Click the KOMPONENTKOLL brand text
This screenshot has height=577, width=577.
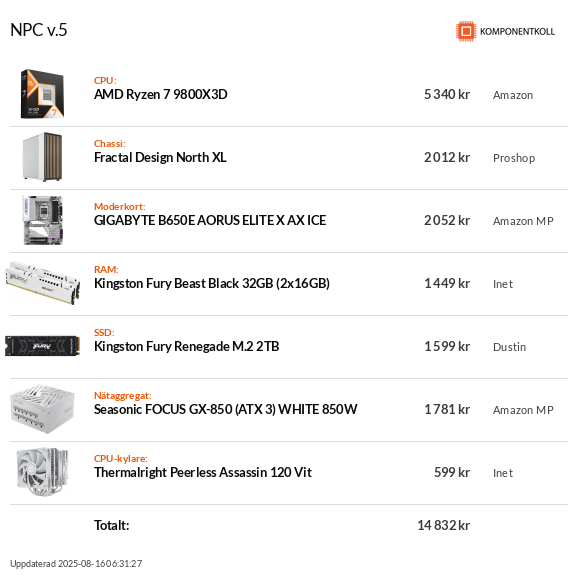(517, 32)
